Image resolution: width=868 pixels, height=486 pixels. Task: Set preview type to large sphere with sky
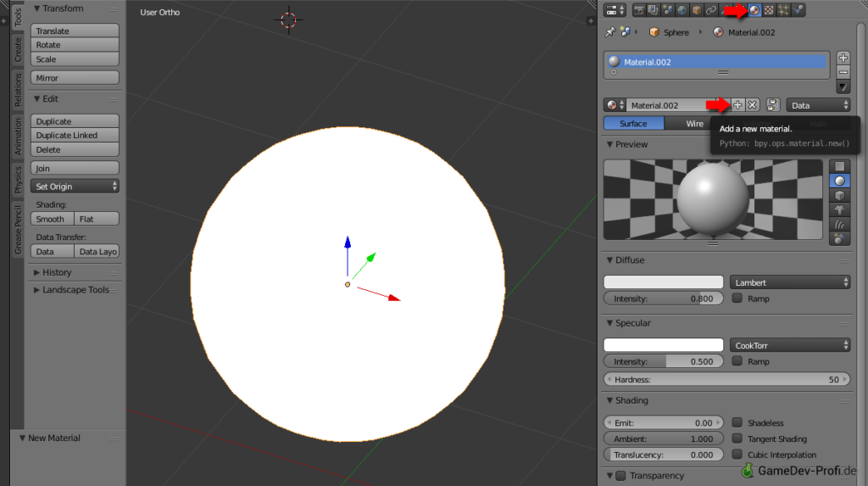(x=840, y=239)
